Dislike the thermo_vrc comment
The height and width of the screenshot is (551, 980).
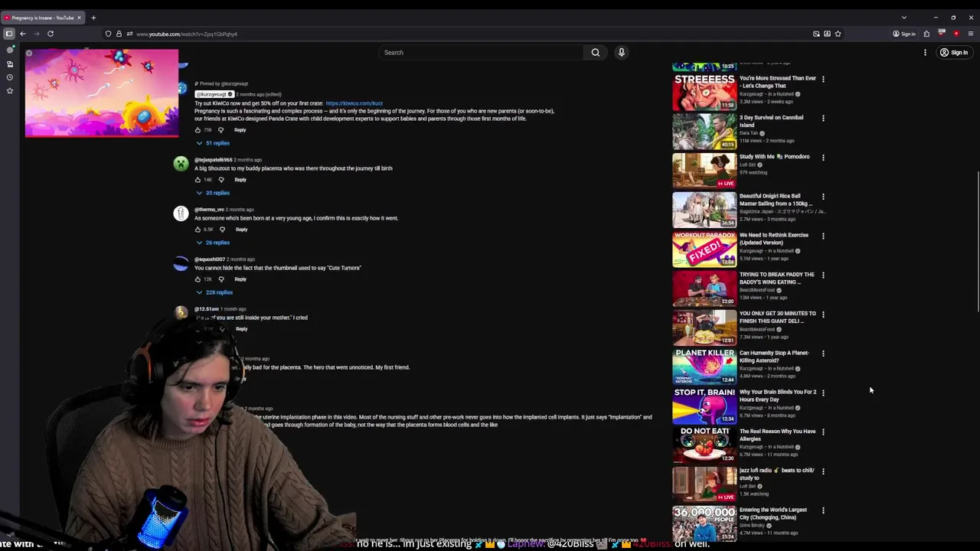pos(222,230)
